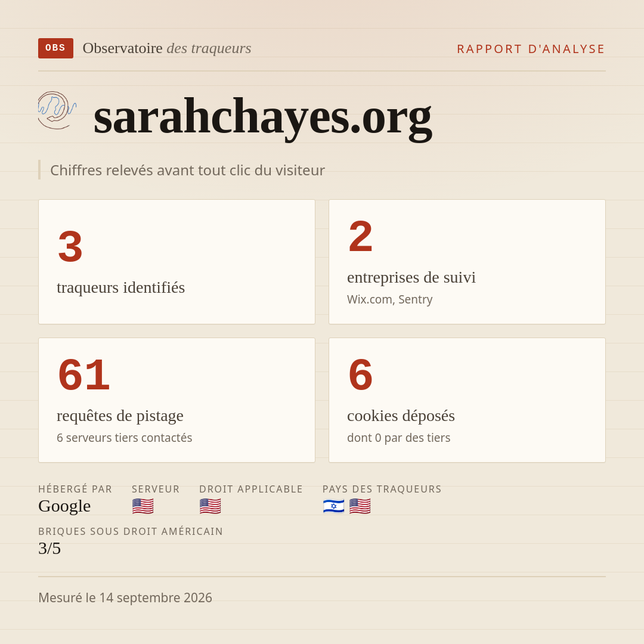Click the US flag under Pays des traqueurs
644x644 pixels.
coord(360,506)
